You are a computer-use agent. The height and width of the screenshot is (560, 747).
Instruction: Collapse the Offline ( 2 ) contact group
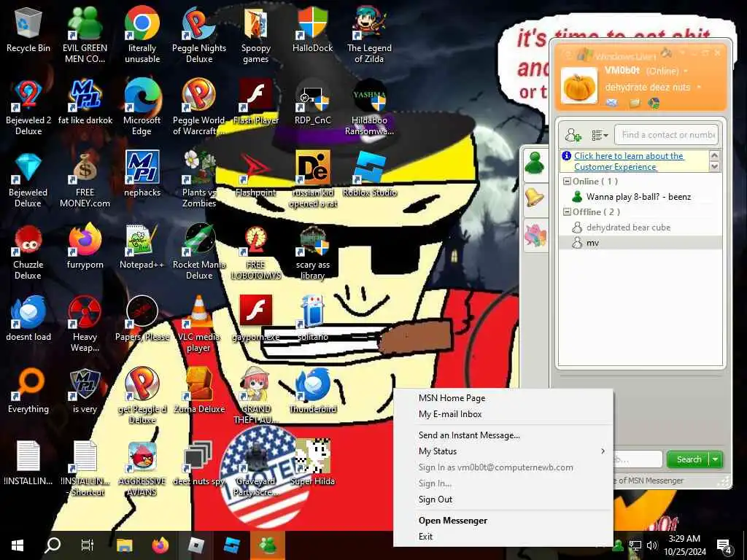567,212
